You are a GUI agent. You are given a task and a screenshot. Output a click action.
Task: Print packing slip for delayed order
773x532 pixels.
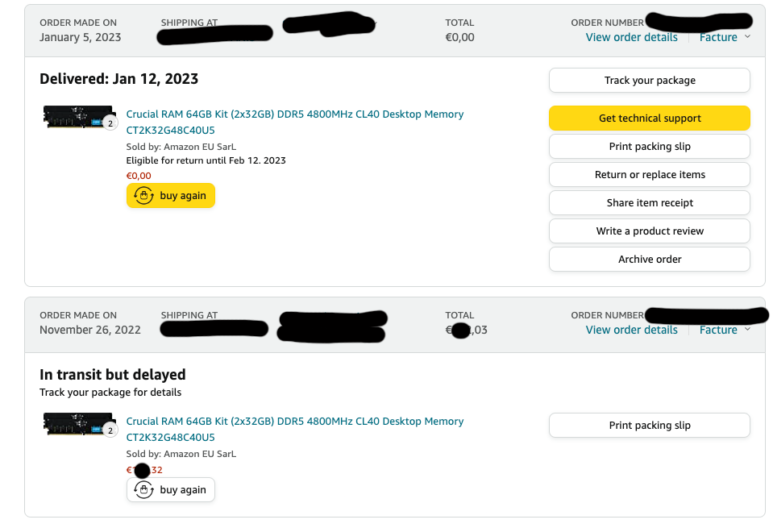tap(650, 426)
